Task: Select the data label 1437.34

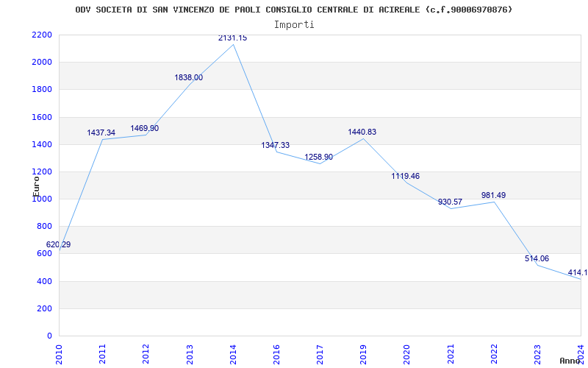Action: (101, 132)
